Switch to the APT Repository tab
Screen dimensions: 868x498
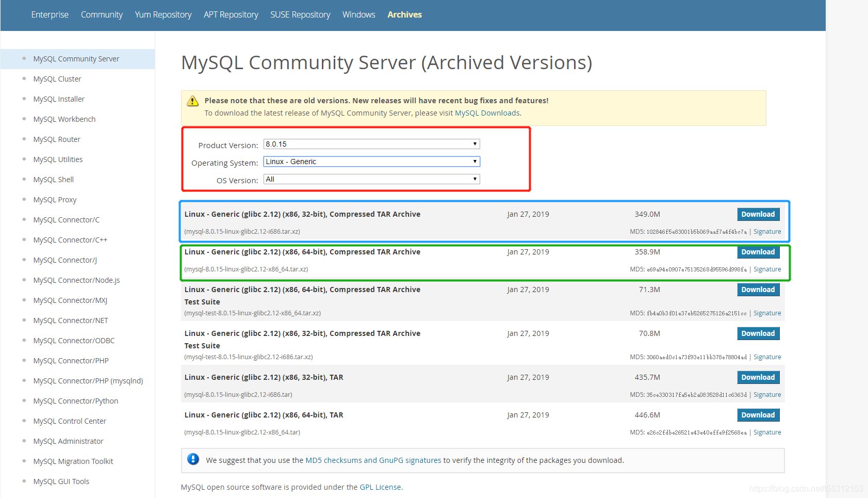[x=231, y=14]
